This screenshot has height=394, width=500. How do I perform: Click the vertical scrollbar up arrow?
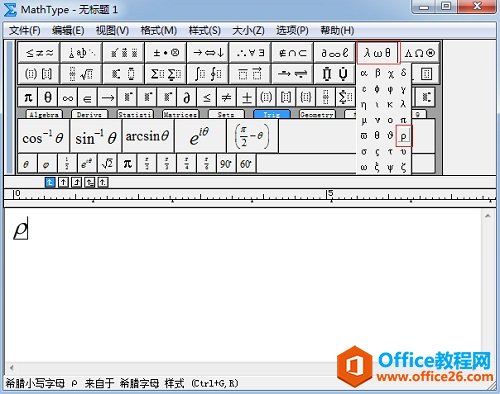click(x=487, y=216)
